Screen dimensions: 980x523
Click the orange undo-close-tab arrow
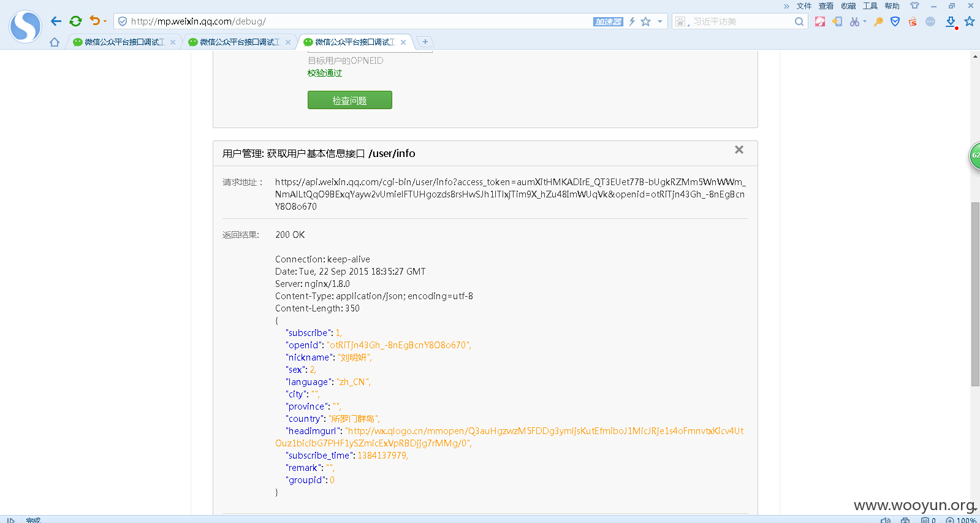[94, 21]
